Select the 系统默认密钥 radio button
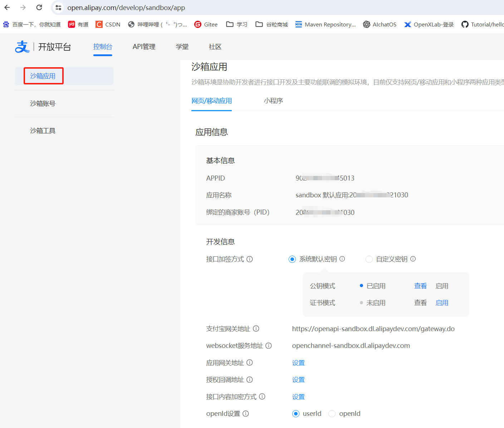The width and height of the screenshot is (504, 428). coord(292,259)
